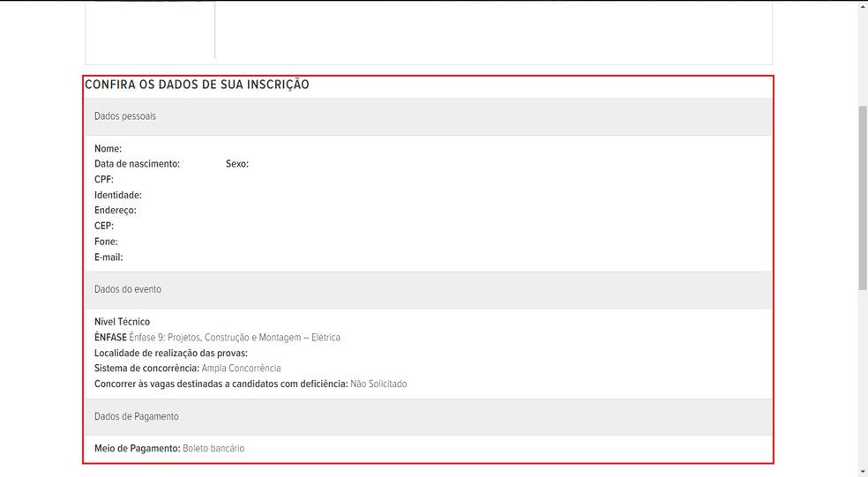Click the 'CEP:' label
Screen dimensions: 868x477
104,226
